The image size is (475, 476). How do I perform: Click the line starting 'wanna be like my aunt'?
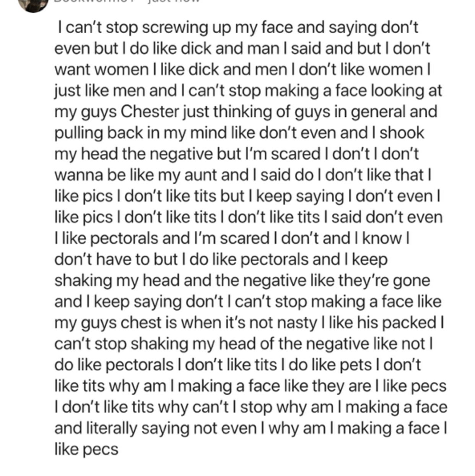coord(243,175)
